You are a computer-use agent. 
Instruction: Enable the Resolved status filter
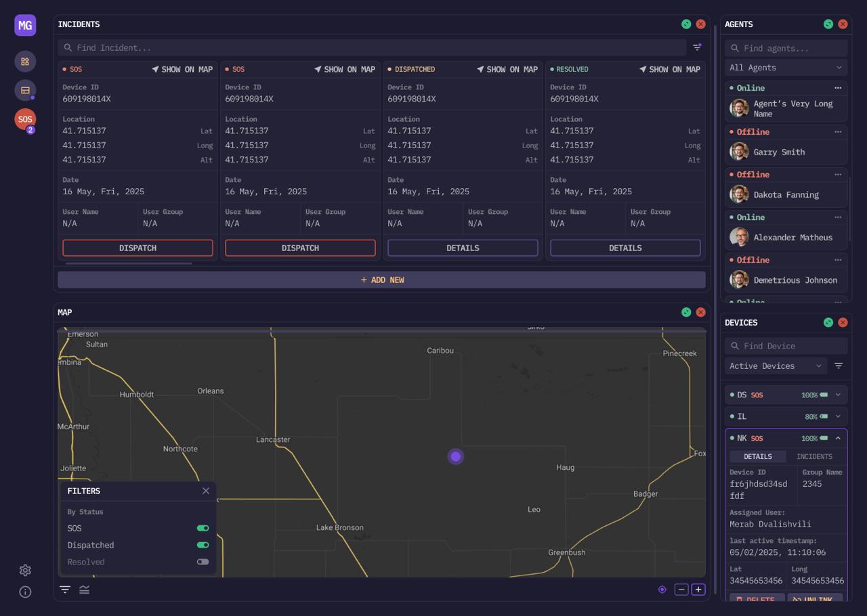tap(203, 562)
